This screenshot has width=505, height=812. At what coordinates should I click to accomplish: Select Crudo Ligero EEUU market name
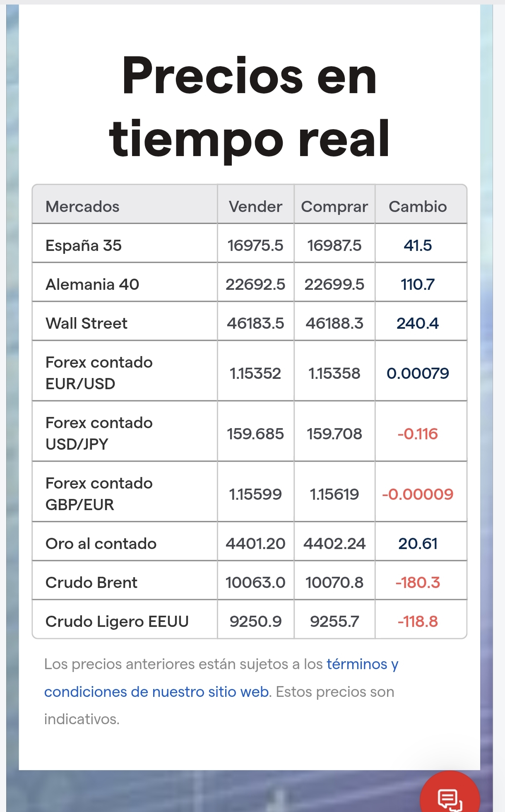coord(117,622)
